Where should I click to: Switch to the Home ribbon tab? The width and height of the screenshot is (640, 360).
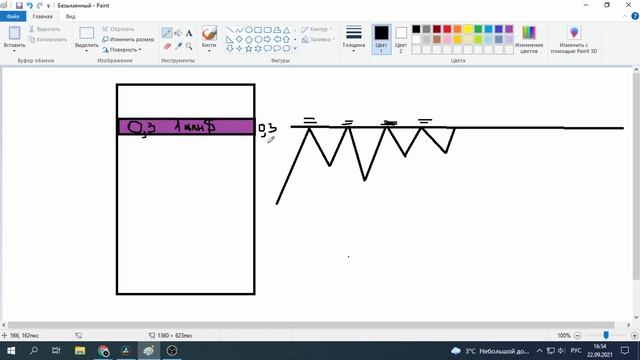click(x=42, y=16)
